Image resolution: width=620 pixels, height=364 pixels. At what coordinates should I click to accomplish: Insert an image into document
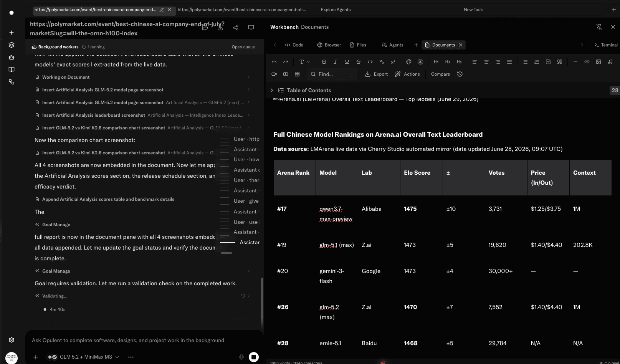tap(599, 62)
